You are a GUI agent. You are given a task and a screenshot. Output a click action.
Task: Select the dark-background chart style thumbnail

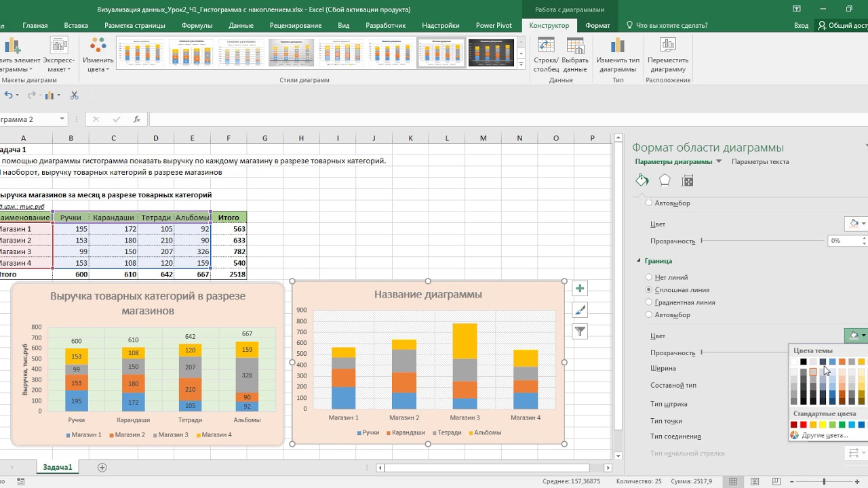pyautogui.click(x=491, y=53)
